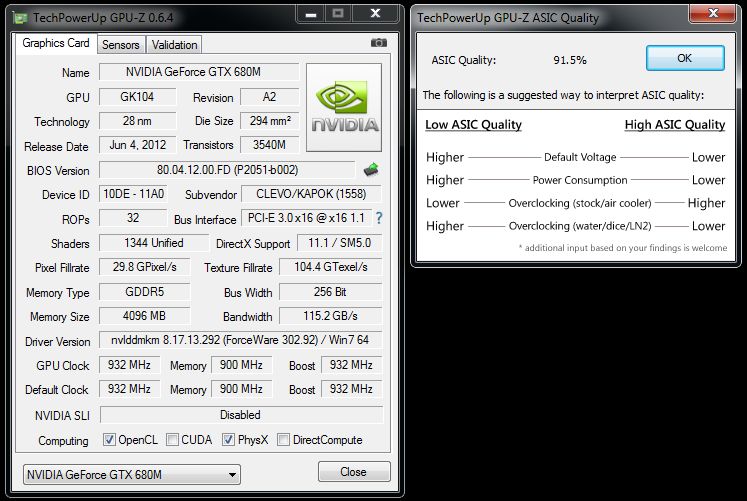747x501 pixels.
Task: Click OK in the ASIC Quality dialog
Action: (685, 58)
